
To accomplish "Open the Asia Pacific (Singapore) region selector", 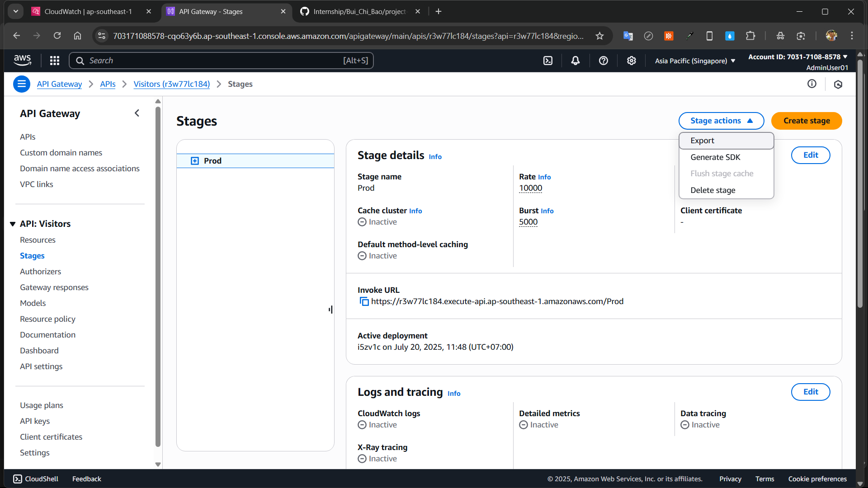I will coord(695,61).
